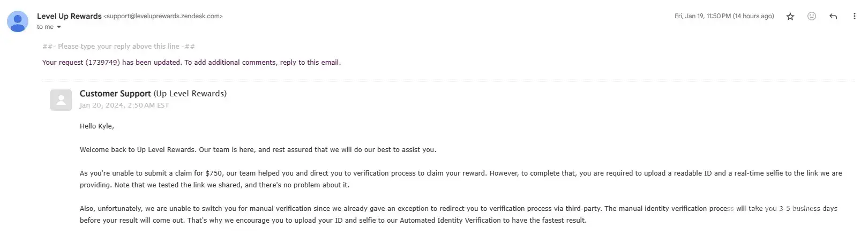Click the "Also, unfortunately" paragraph start
Image resolution: width=868 pixels, height=235 pixels.
tap(111, 209)
